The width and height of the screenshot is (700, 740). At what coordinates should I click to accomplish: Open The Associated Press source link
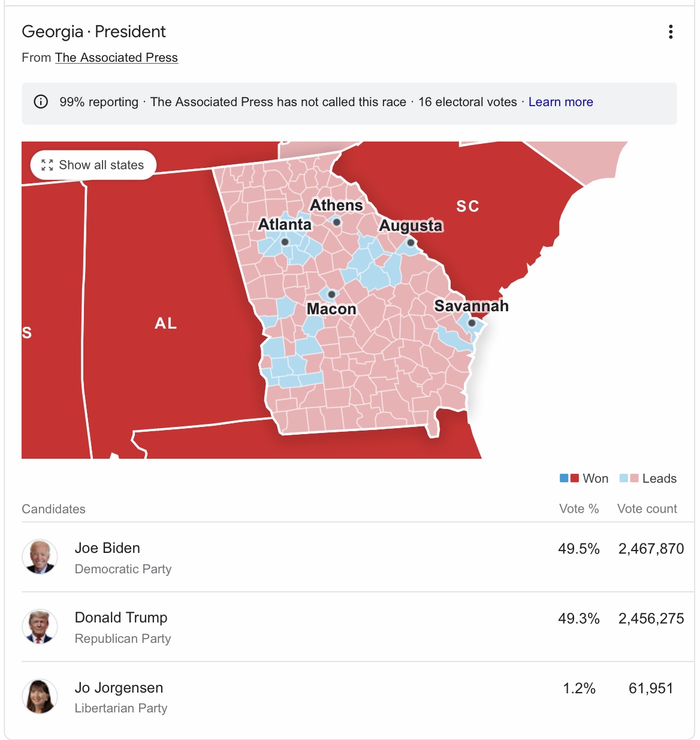tap(116, 58)
